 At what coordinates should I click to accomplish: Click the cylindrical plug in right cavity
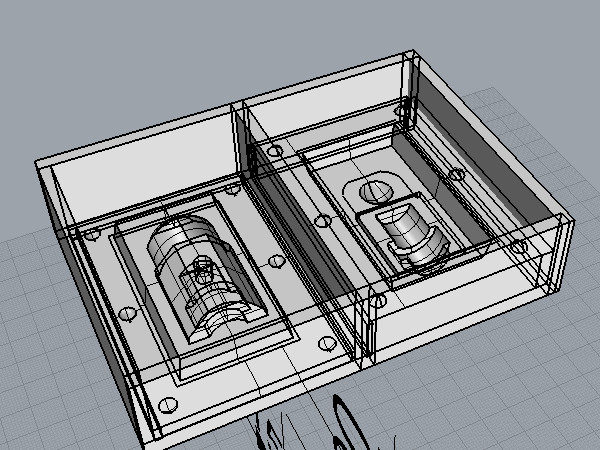pyautogui.click(x=412, y=232)
